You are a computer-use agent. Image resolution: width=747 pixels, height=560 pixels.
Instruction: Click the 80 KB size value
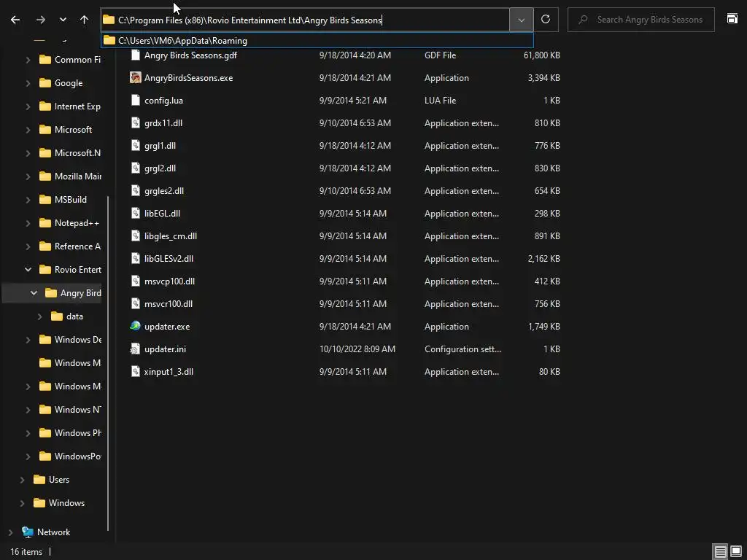coord(549,372)
